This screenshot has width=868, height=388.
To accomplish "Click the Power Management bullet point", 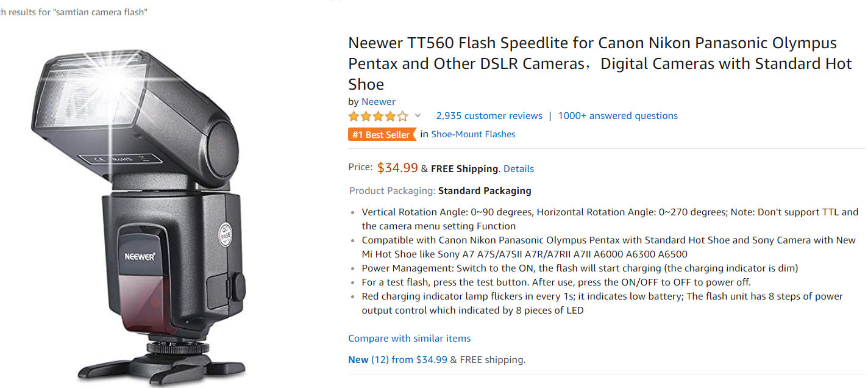I will 580,268.
